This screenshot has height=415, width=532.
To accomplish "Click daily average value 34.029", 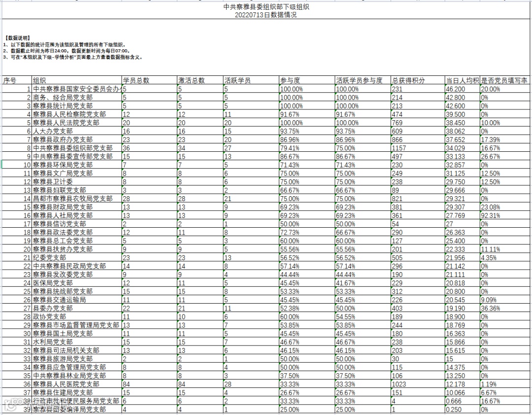I will point(463,148).
